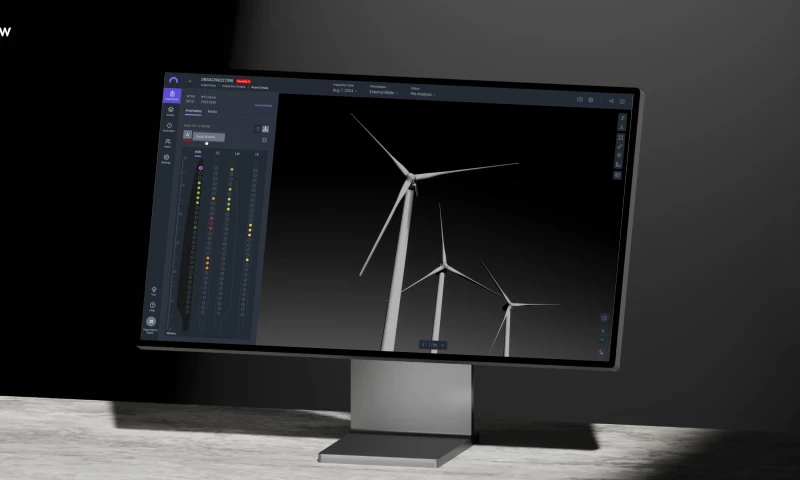The image size is (800, 480).
Task: Zoom out with the minus icon
Action: [603, 340]
